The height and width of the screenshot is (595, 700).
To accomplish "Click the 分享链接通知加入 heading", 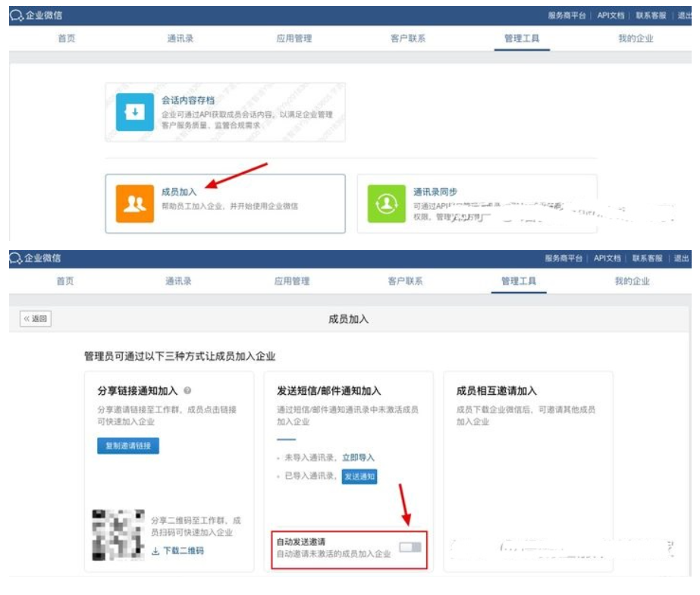I will pos(137,390).
